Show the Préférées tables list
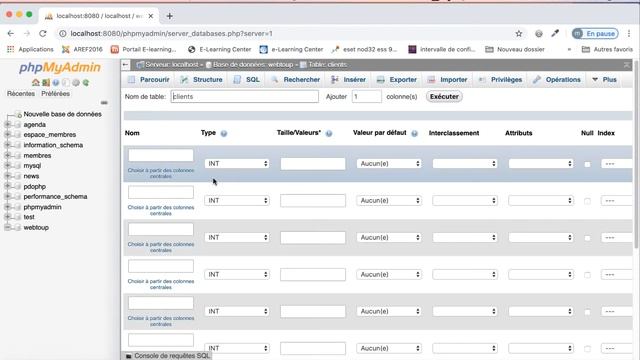Image resolution: width=640 pixels, height=360 pixels. tap(56, 93)
